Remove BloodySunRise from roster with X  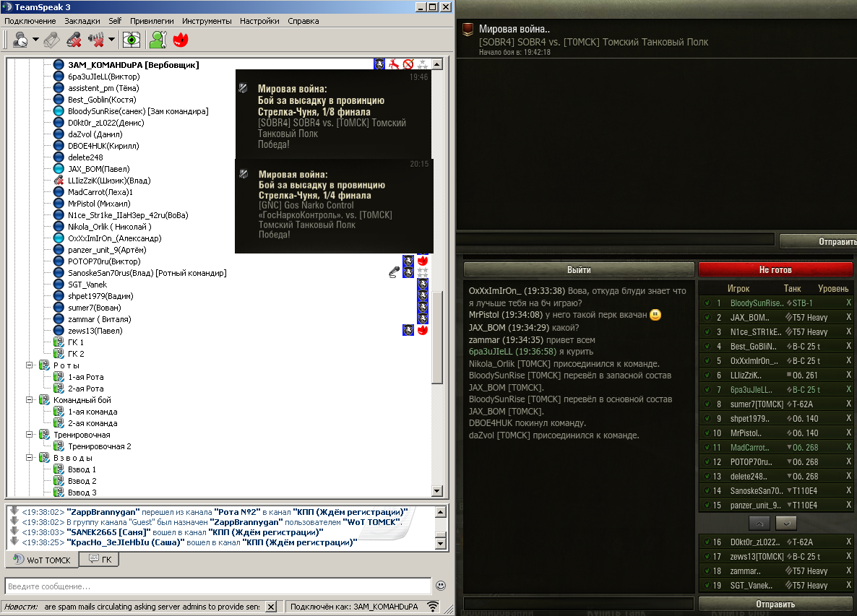click(849, 303)
